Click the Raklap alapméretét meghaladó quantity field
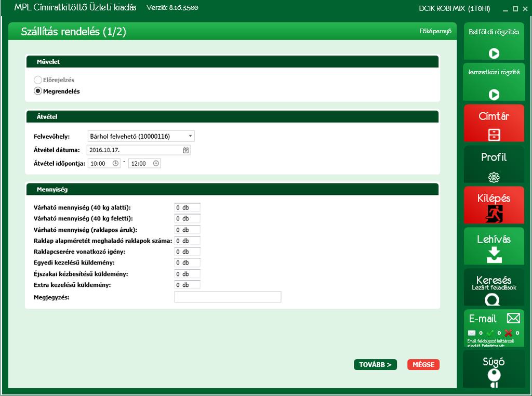 point(187,241)
